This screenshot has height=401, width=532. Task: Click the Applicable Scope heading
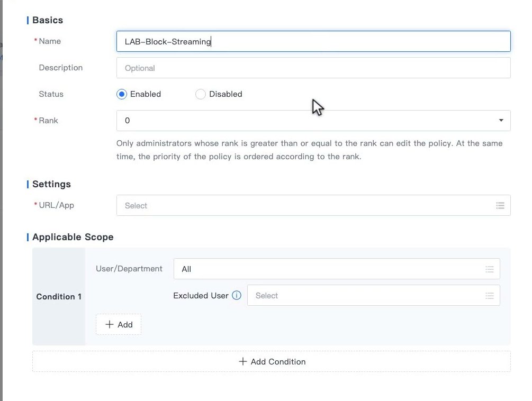[73, 237]
